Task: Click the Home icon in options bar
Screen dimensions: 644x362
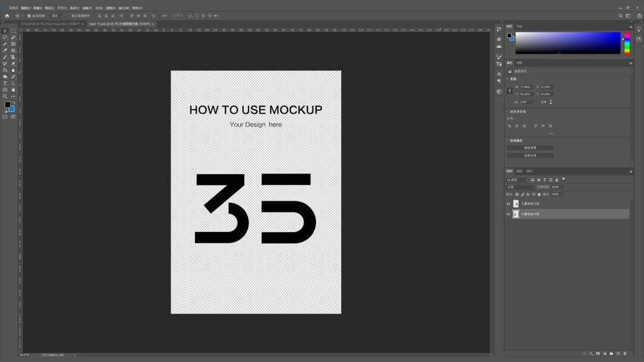Action: coord(7,16)
